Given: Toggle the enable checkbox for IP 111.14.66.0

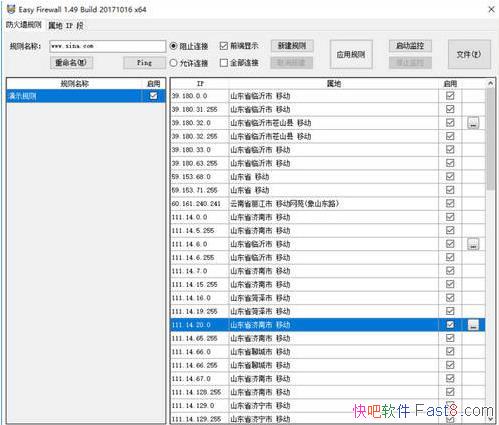Looking at the screenshot, I should click(x=450, y=351).
